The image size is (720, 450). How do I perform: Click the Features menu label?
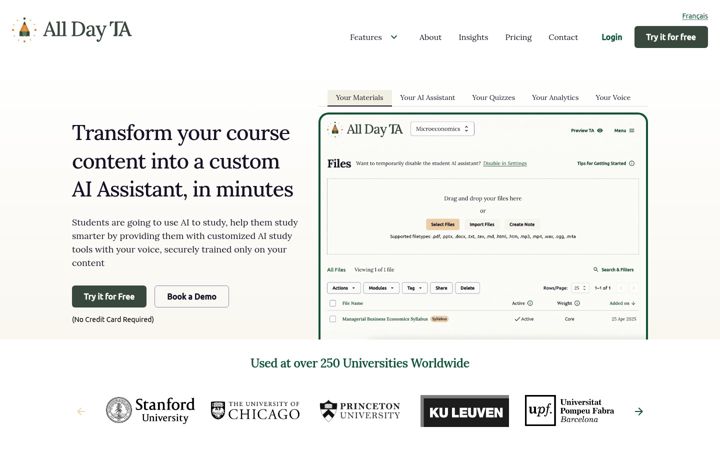pyautogui.click(x=366, y=37)
